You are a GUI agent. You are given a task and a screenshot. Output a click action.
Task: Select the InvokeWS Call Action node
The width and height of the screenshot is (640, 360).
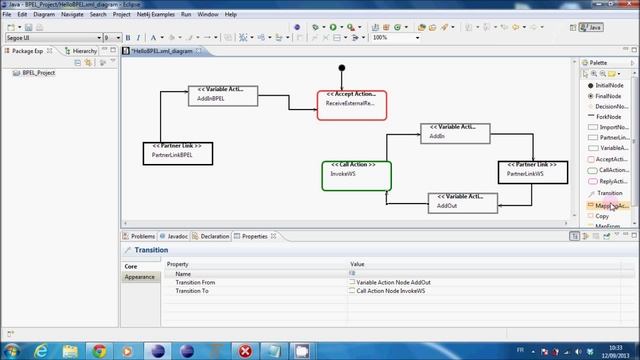pos(356,176)
